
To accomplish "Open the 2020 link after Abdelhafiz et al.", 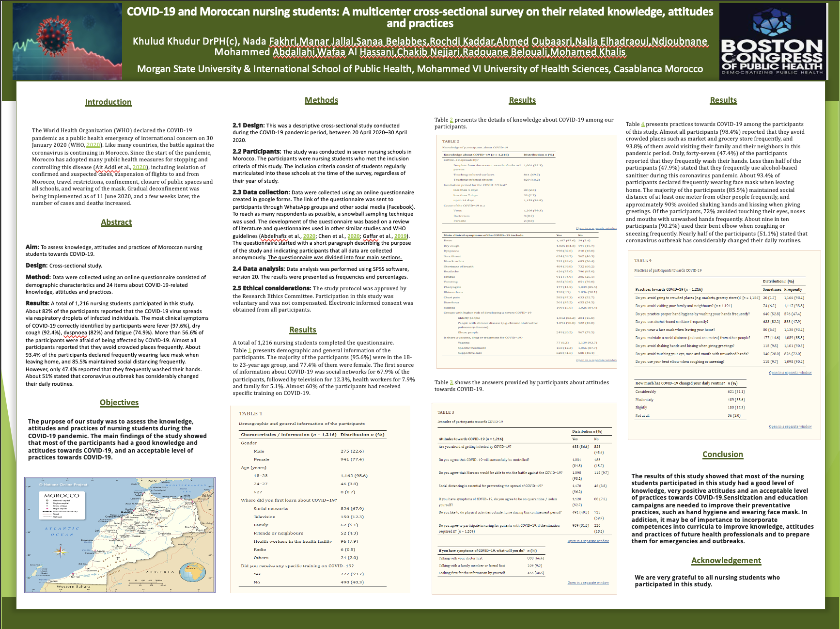I will point(310,236).
